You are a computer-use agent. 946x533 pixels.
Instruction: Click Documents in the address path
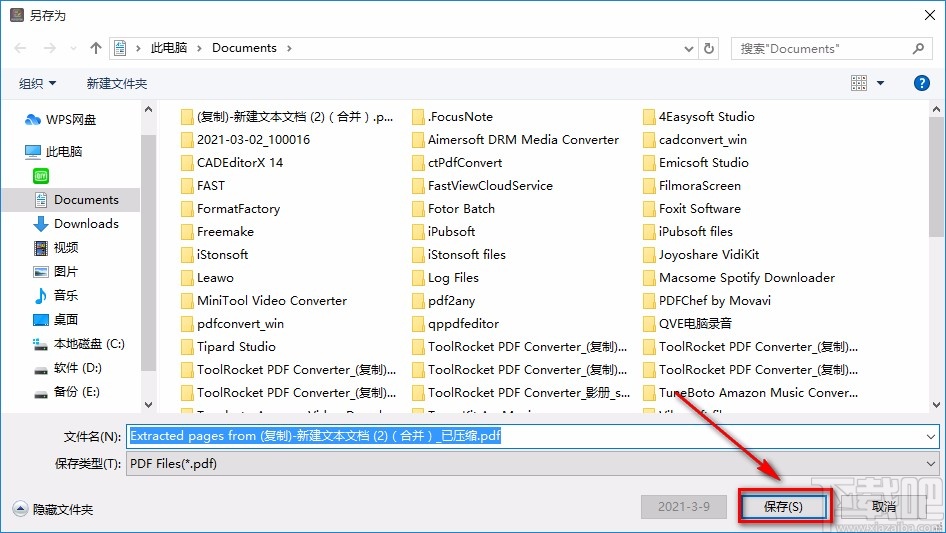(x=244, y=48)
